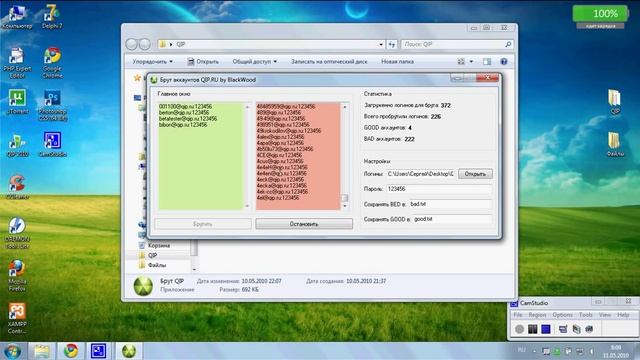Click the disabled Брутить button

point(203,224)
